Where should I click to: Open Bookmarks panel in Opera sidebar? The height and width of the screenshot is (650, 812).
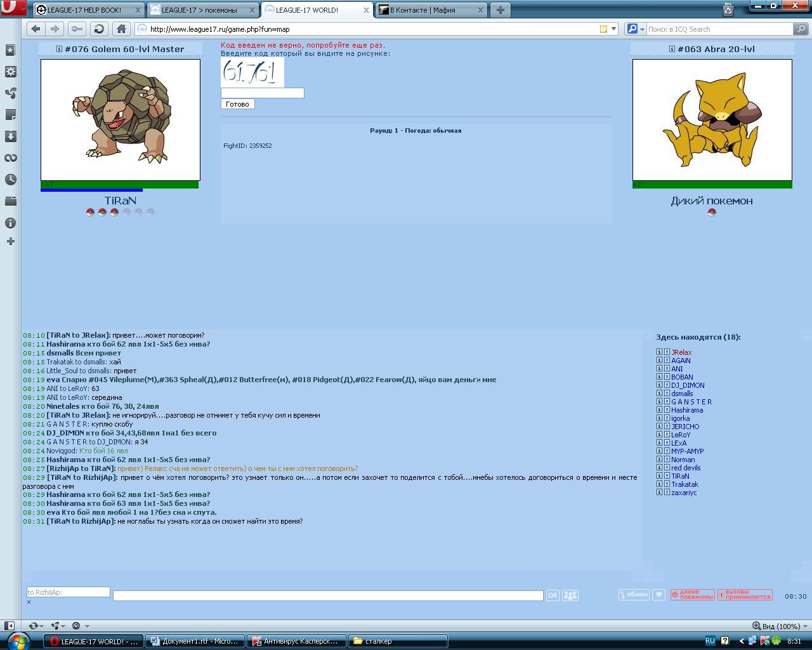coord(10,50)
